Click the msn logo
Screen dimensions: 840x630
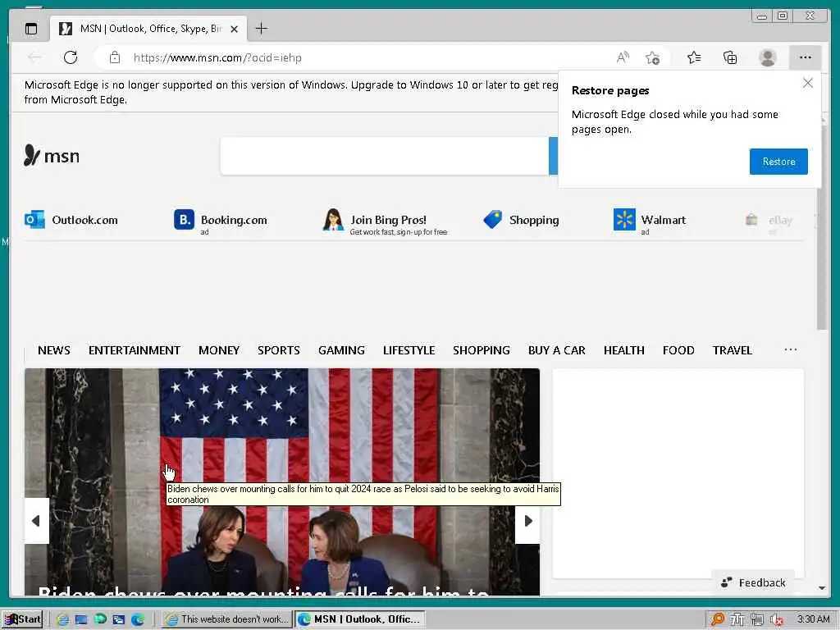52,156
